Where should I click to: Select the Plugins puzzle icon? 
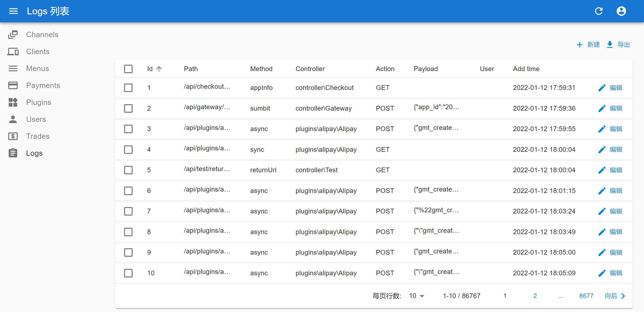tap(13, 102)
